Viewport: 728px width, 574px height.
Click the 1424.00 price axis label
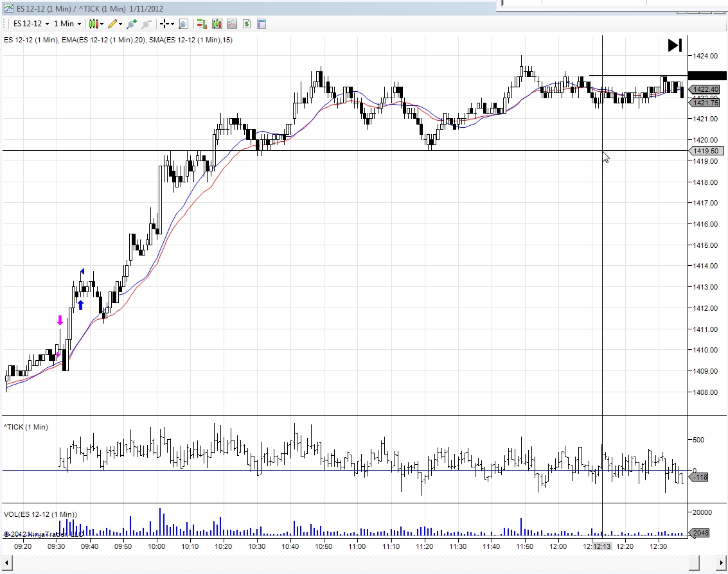pyautogui.click(x=706, y=56)
